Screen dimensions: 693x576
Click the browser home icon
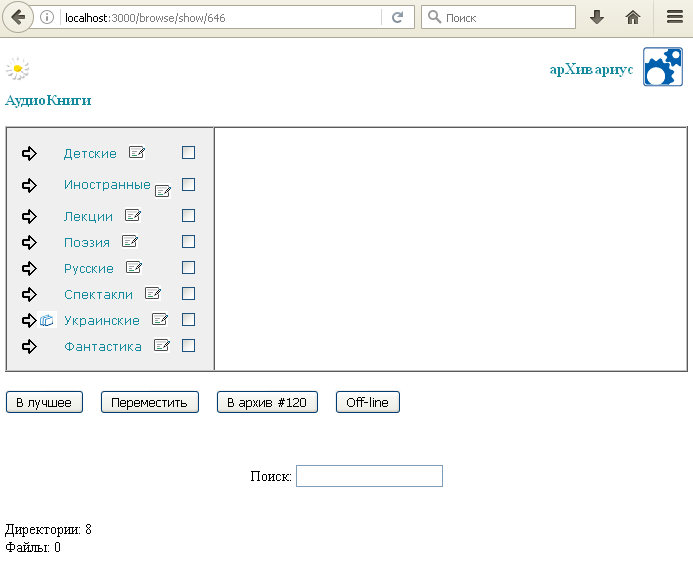[632, 17]
